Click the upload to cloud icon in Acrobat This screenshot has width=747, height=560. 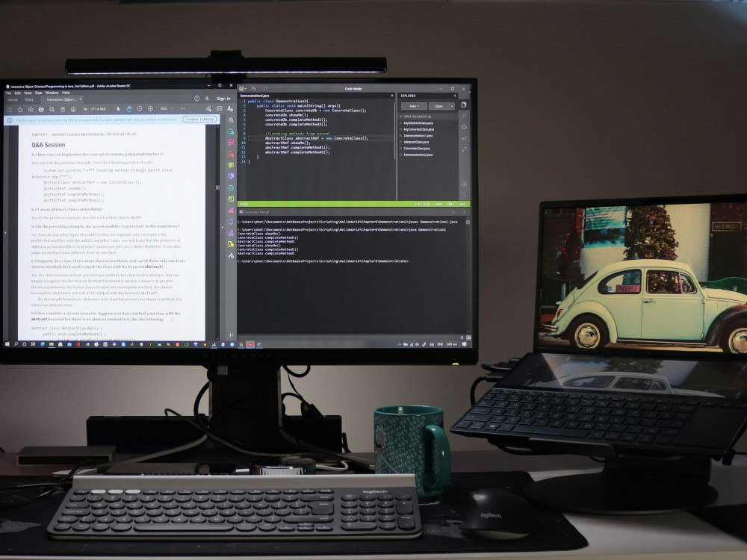[31, 110]
